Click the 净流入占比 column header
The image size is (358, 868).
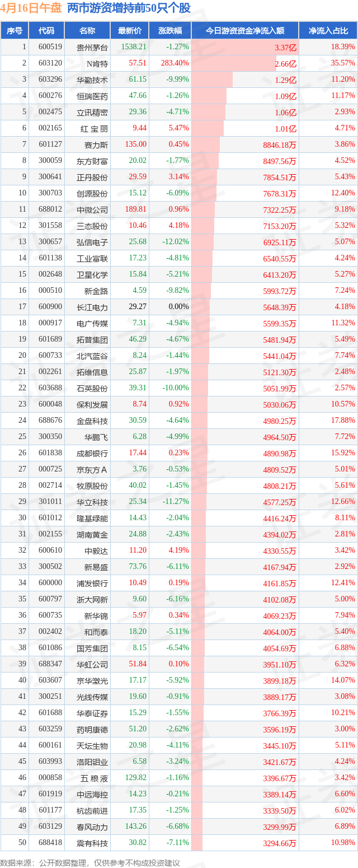[328, 30]
